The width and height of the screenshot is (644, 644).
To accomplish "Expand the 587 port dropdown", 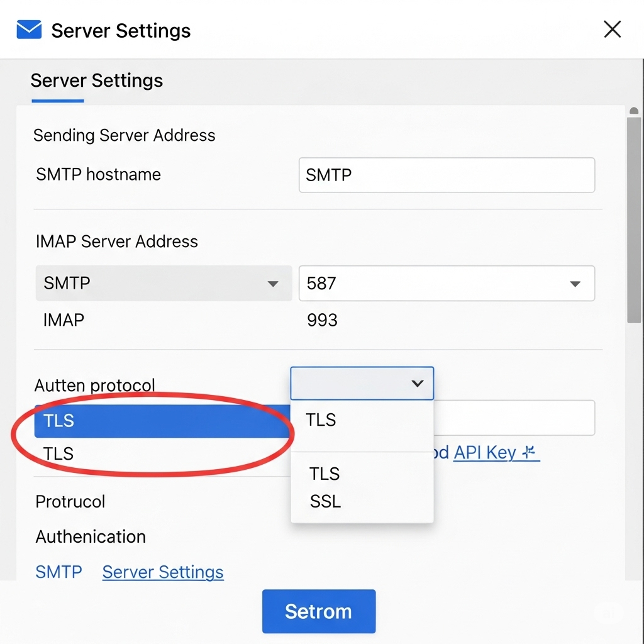I will [446, 283].
